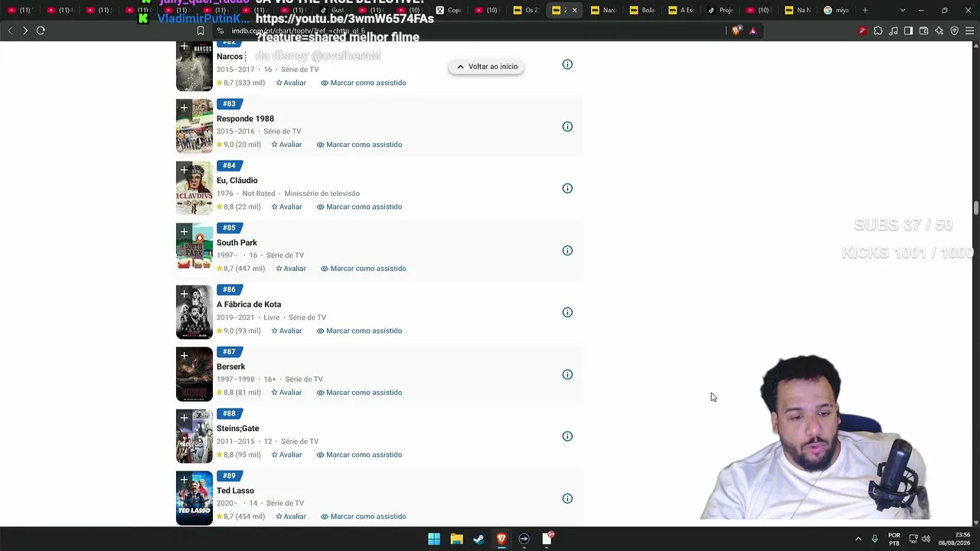Mark Eu, Cláudio as watched
The image size is (980, 551).
pos(359,207)
